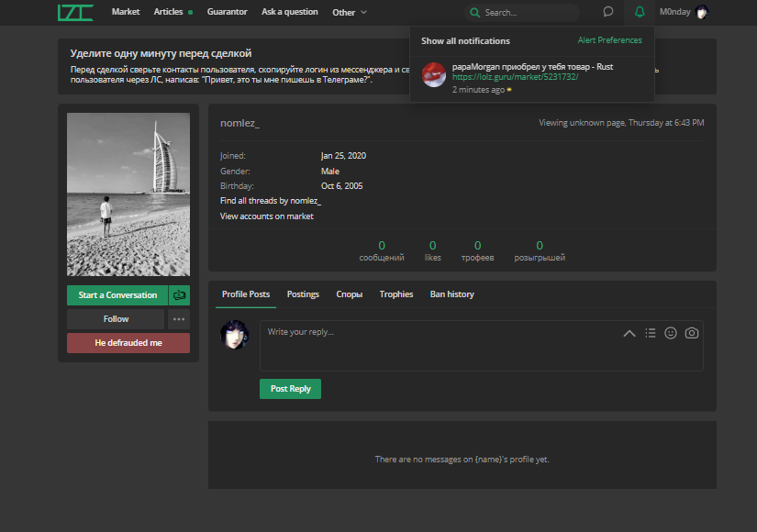Click the camera image upload icon
This screenshot has height=532, width=757.
point(692,333)
